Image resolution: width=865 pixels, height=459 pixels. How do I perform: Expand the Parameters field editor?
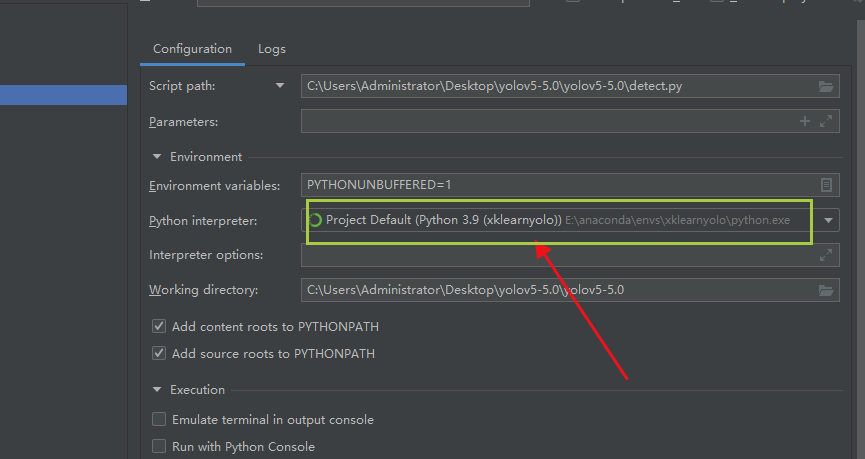[826, 121]
